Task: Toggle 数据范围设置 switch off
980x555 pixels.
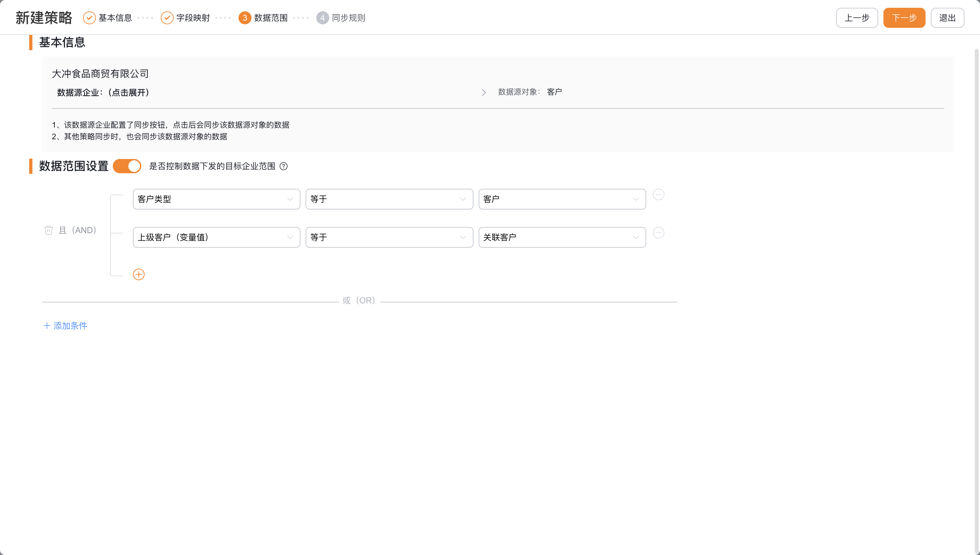Action: (x=127, y=166)
